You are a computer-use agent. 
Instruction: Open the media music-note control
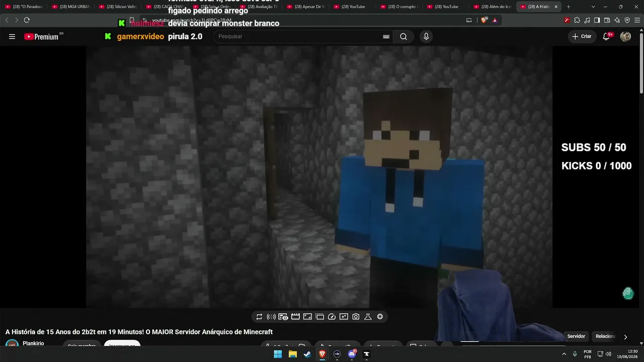[587, 20]
